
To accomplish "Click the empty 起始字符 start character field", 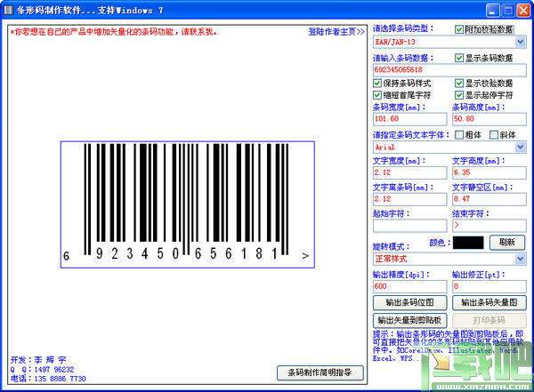I will point(410,226).
